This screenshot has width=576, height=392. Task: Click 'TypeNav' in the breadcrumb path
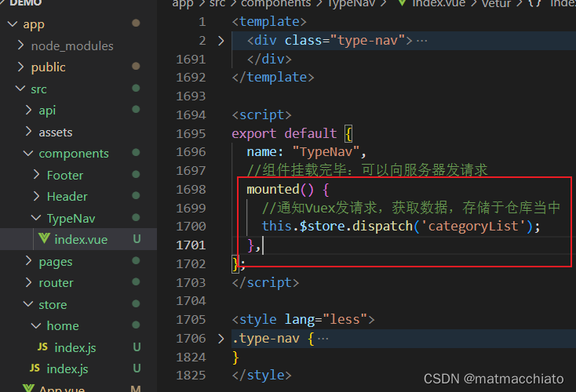(x=352, y=4)
